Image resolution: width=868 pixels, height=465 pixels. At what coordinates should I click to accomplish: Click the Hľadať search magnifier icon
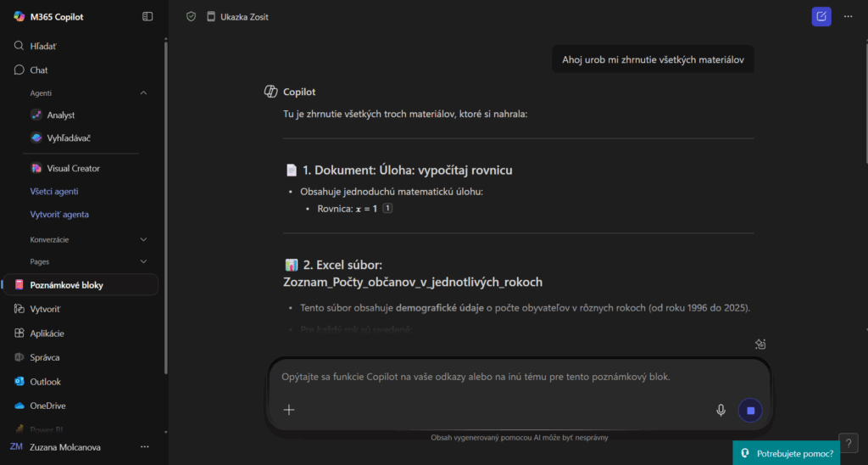pyautogui.click(x=19, y=46)
